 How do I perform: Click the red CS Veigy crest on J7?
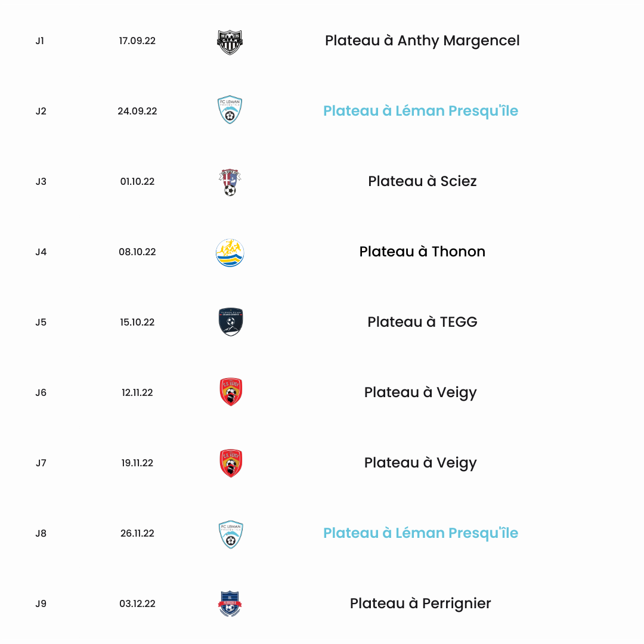coord(231,463)
